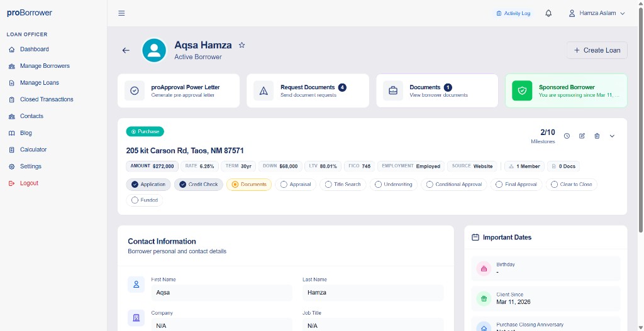
Task: Click the Sponsored Borrower shield icon
Action: tap(522, 90)
